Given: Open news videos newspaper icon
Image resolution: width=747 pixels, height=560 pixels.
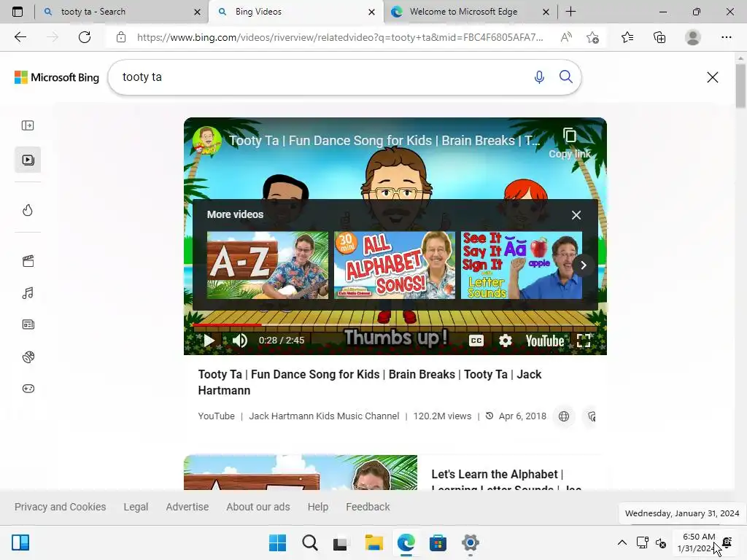Looking at the screenshot, I should point(28,324).
